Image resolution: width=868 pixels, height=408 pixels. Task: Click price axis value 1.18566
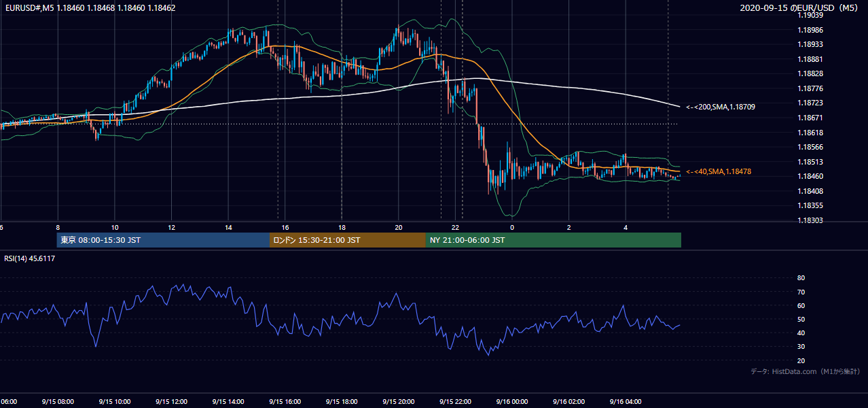[810, 147]
